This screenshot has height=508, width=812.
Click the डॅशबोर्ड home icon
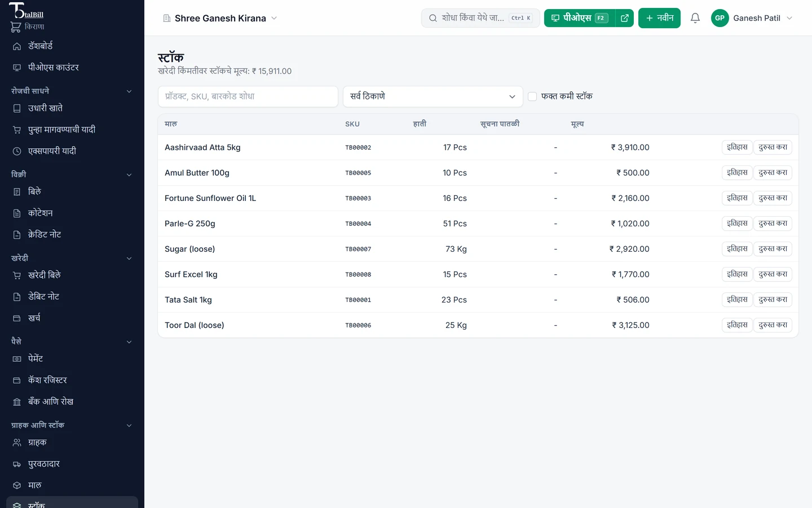tap(17, 46)
